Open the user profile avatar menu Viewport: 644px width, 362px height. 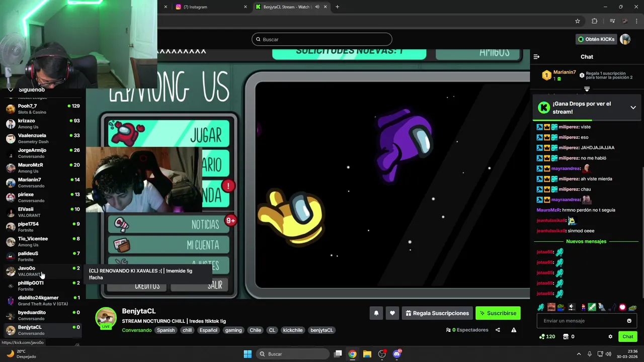pos(625,39)
